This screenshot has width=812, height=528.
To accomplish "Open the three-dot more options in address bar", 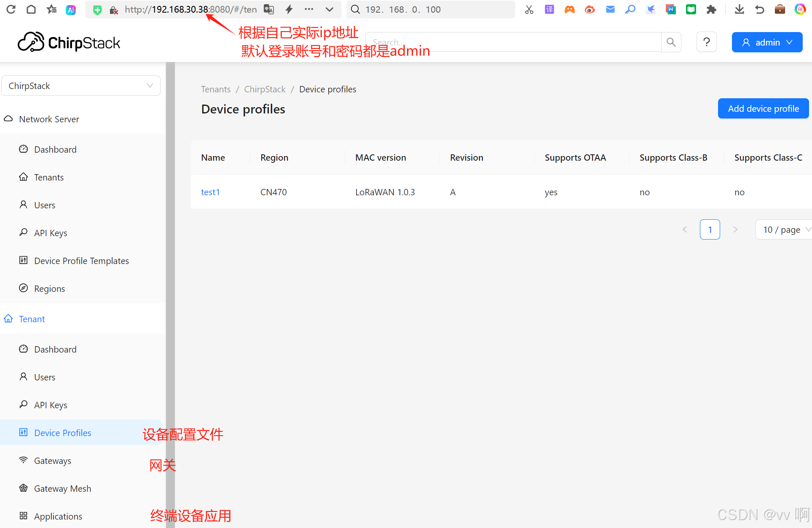I will tap(309, 9).
